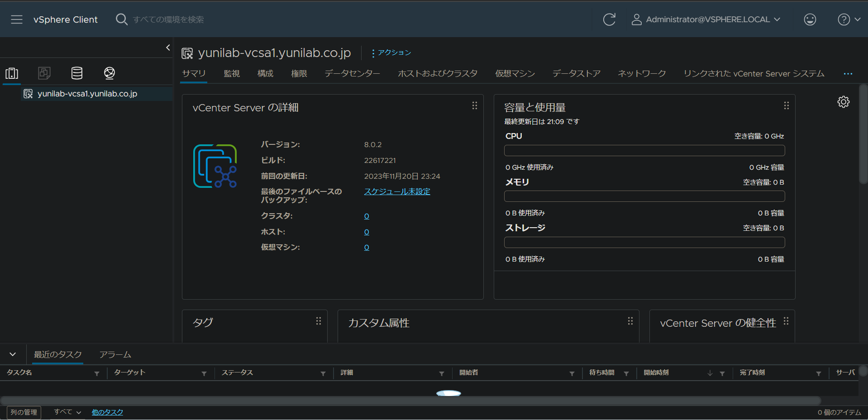868x420 pixels.
Task: Click the tasks table horizontal scrollbar
Action: [410, 401]
